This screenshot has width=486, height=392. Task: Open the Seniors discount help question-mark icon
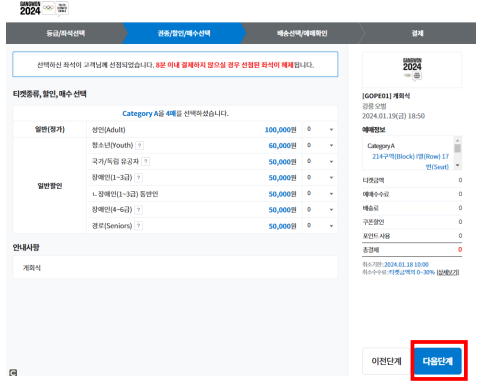point(139,226)
